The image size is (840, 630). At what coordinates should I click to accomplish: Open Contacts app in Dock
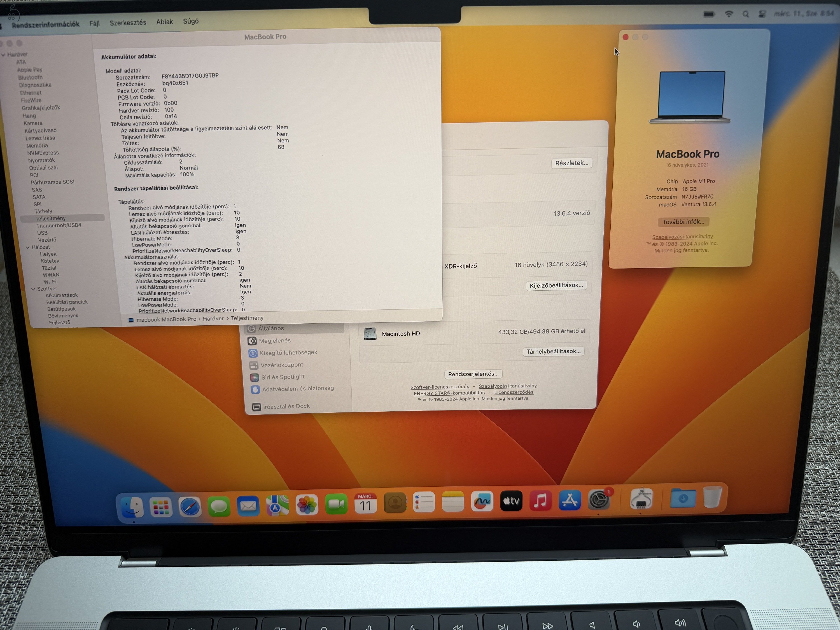pyautogui.click(x=395, y=503)
